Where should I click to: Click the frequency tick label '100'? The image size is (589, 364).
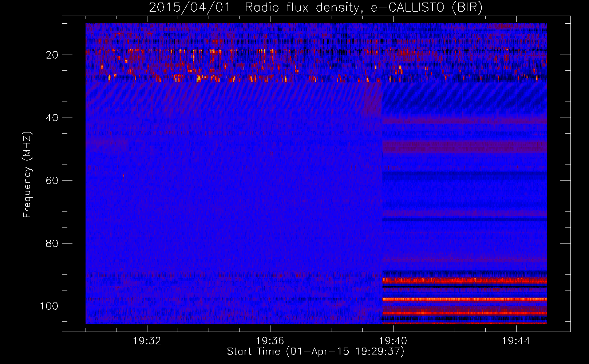(x=49, y=306)
